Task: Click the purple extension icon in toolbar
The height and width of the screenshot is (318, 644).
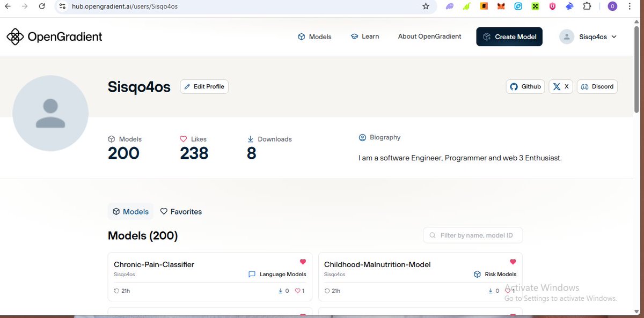Action: coord(449,6)
